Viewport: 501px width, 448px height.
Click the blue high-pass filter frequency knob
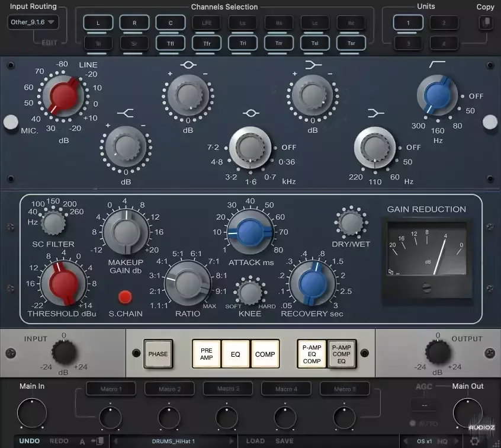coord(438,95)
